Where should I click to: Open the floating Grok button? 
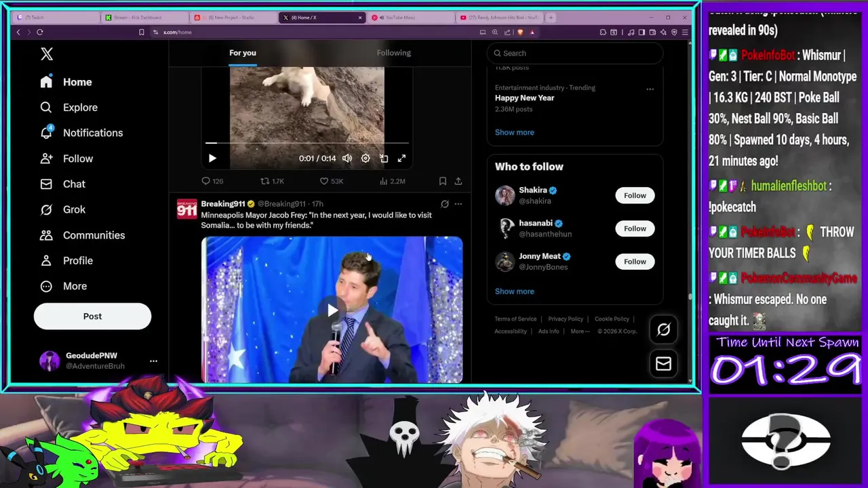663,329
